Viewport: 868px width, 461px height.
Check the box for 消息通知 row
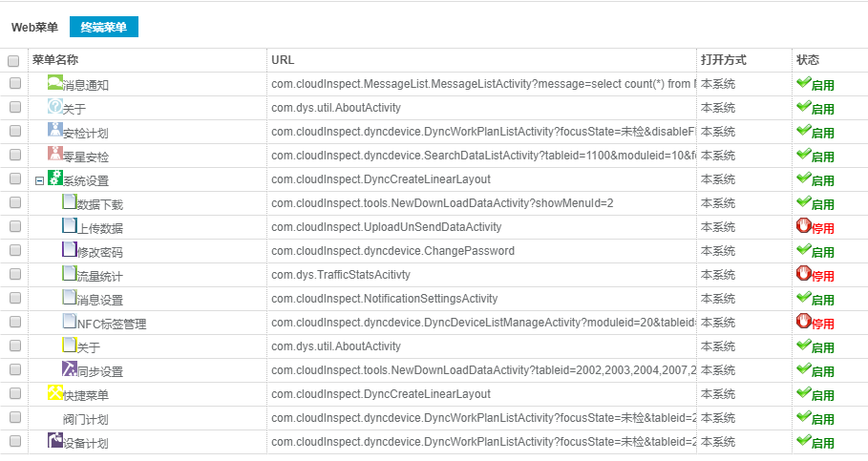tap(14, 84)
